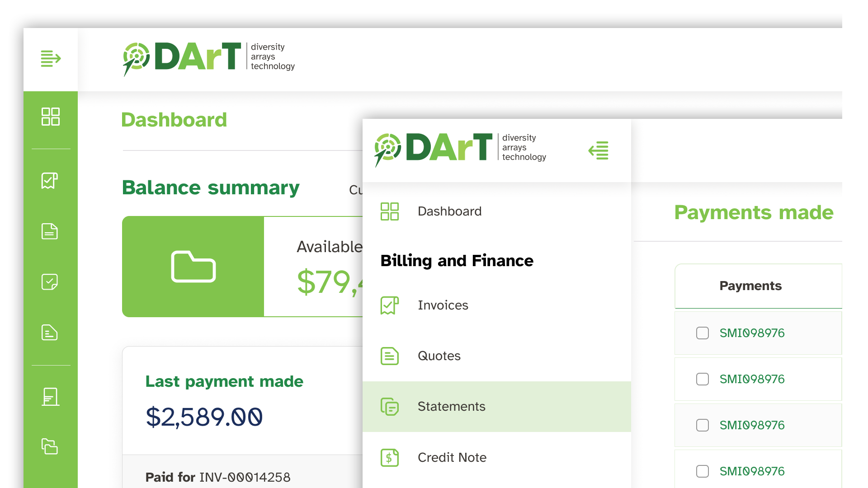
Task: Click the Statements icon in expanded menu
Action: coord(390,407)
